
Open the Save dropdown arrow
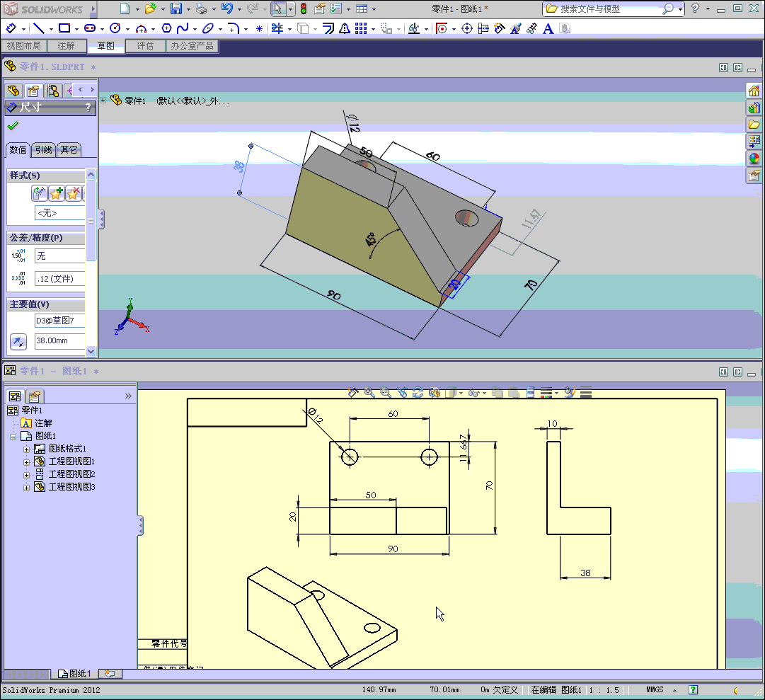188,9
